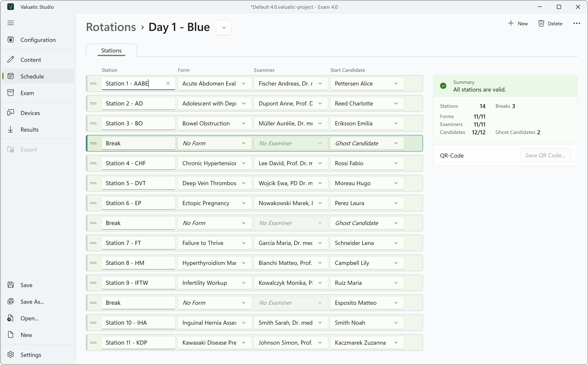
Task: Open the Smith Sarah examiner dropdown
Action: coord(291,322)
